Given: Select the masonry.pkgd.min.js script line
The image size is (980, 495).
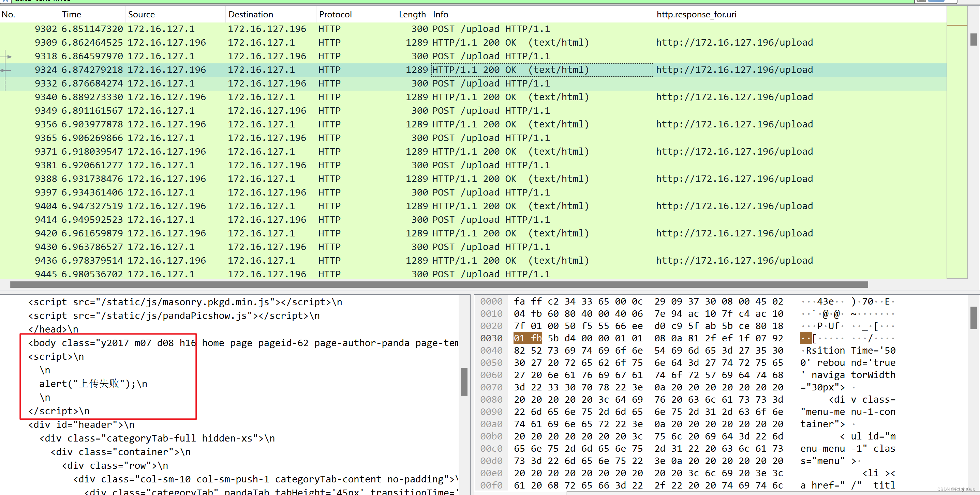Looking at the screenshot, I should point(185,302).
